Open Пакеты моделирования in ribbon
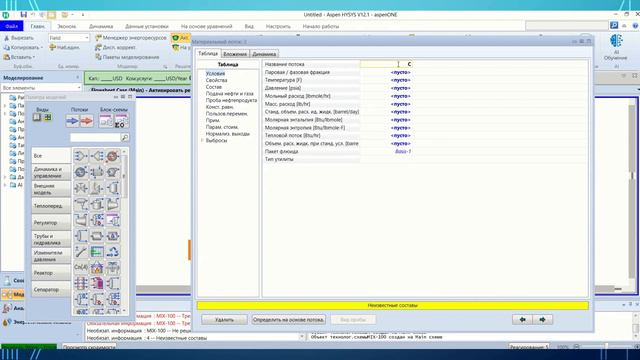Image resolution: width=640 pixels, height=360 pixels. point(127,57)
